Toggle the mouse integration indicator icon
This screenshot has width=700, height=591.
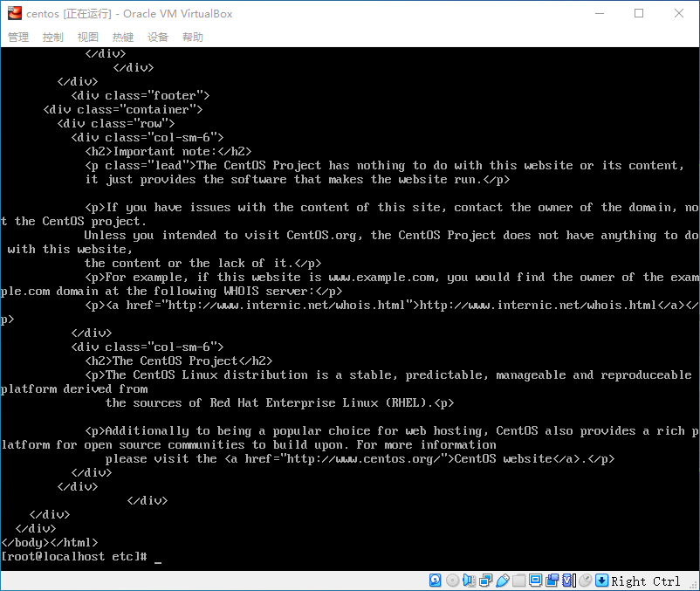pos(585,581)
